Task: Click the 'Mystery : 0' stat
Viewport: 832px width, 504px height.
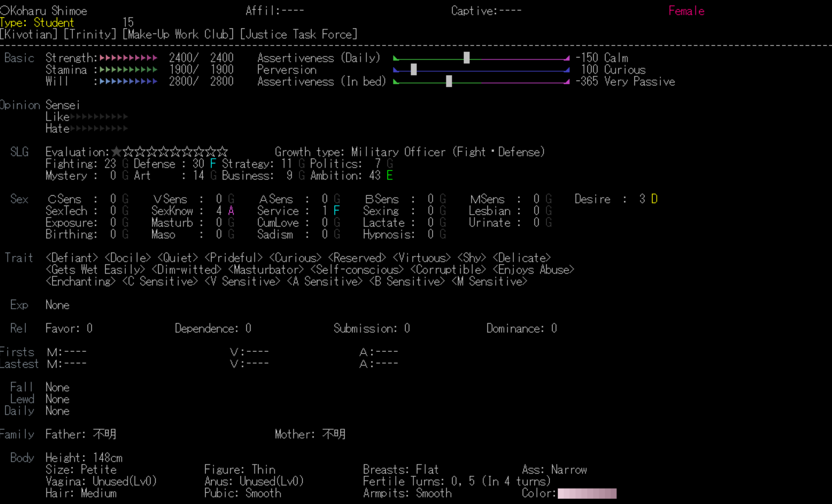Action: point(81,176)
